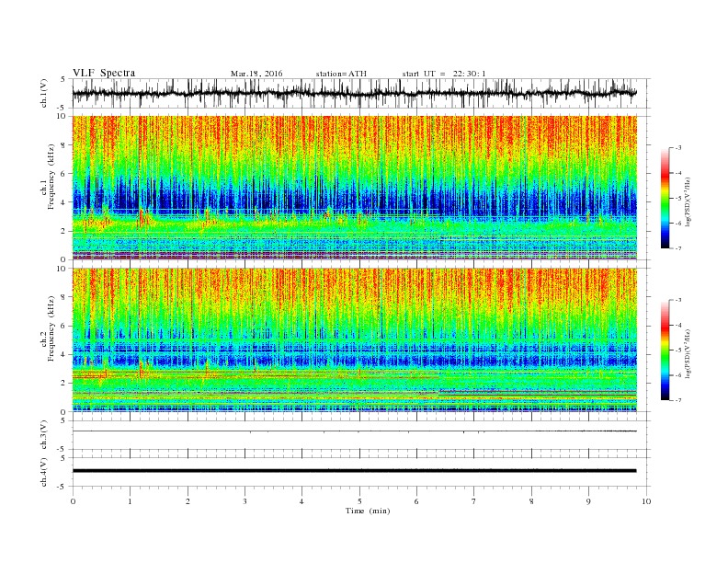The width and height of the screenshot is (728, 563).
Task: Click the ch.3 voltage trace panel
Action: coord(361,435)
